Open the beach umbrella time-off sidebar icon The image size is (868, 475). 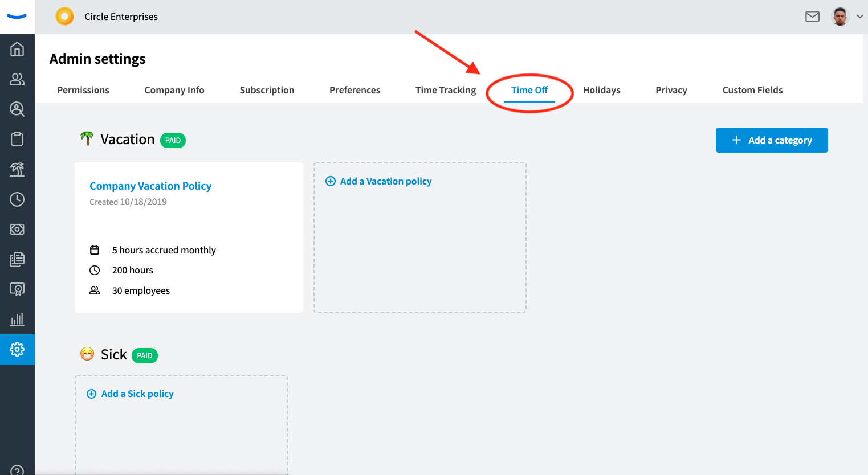click(x=17, y=169)
